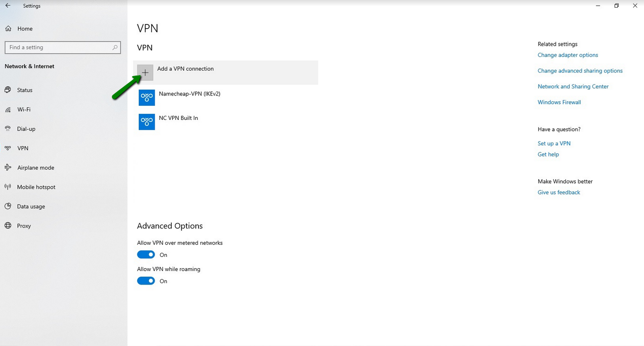644x346 pixels.
Task: Click the plus icon for adding VPN
Action: pos(145,72)
